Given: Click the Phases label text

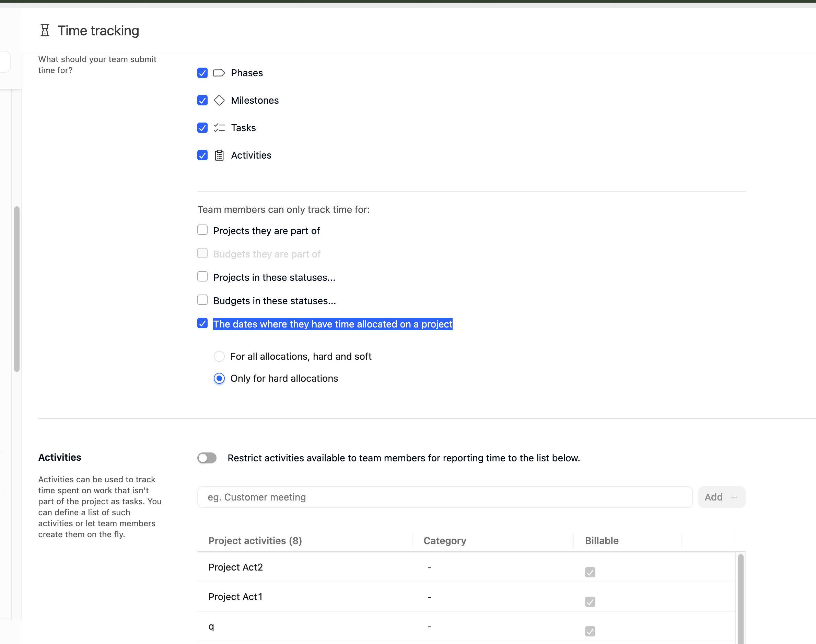Looking at the screenshot, I should click(247, 73).
